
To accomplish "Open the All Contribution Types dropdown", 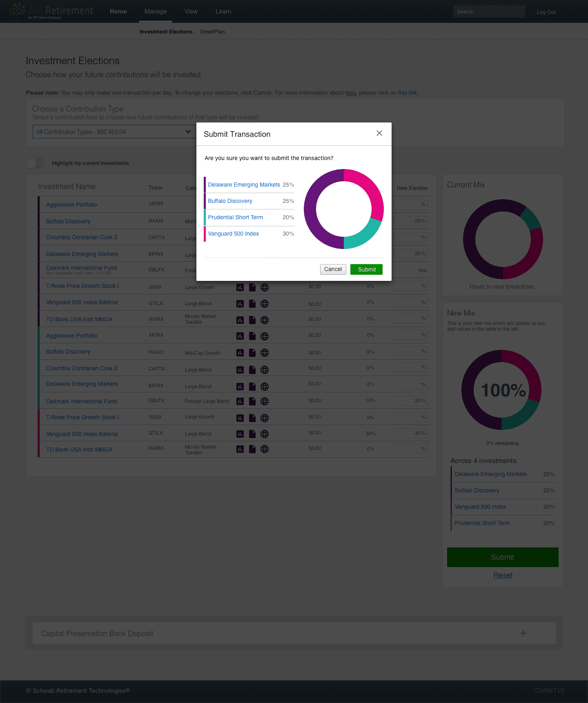I will click(x=114, y=131).
